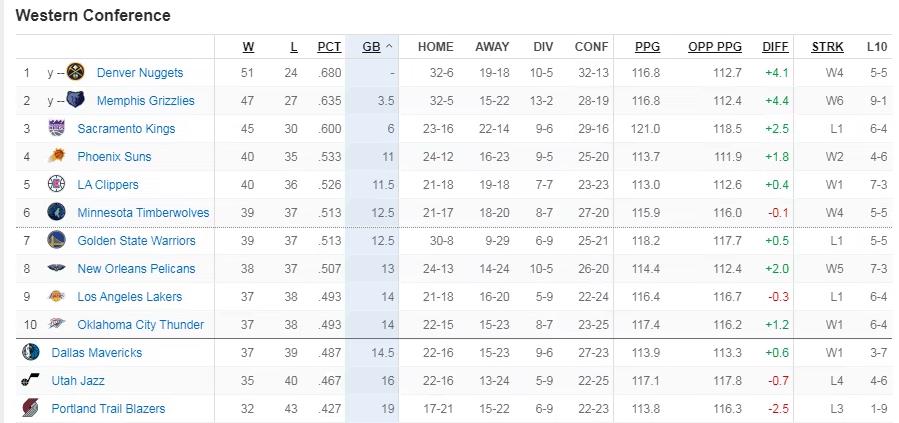Click the Memphis Grizzlies team logo
This screenshot has height=423, width=899.
pos(76,100)
